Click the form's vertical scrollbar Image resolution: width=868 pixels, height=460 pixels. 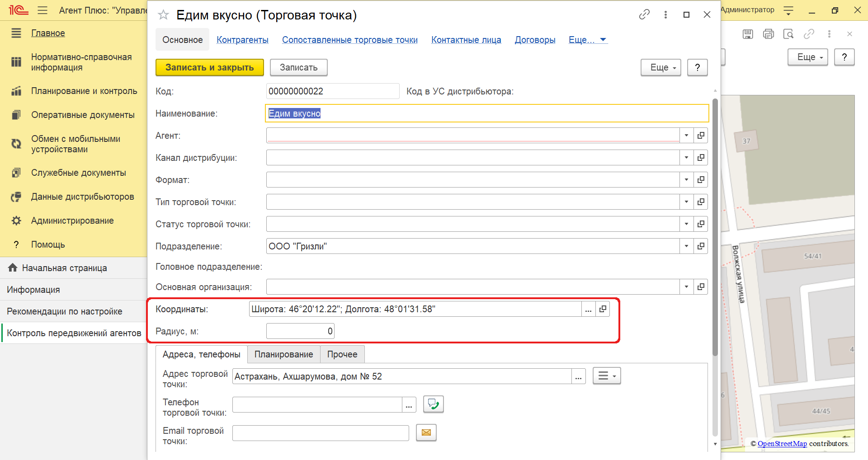pos(715,226)
